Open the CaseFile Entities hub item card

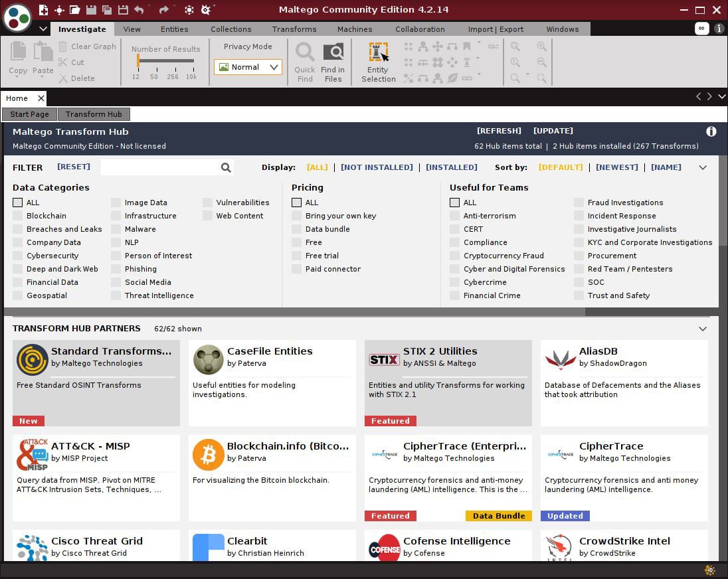[x=272, y=383]
